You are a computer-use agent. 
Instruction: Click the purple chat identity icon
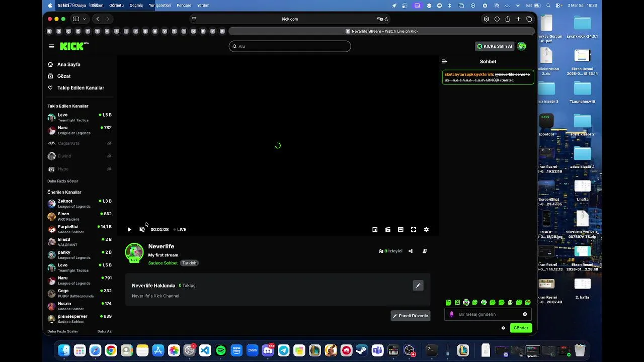[451, 314]
